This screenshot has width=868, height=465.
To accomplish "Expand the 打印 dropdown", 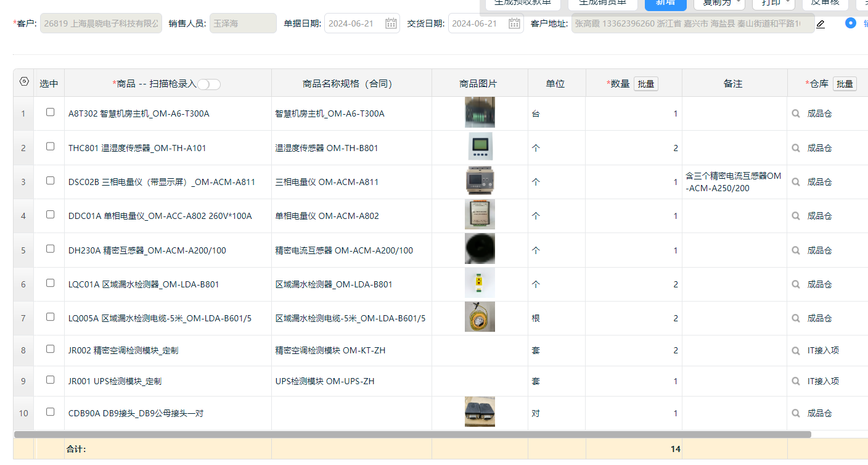I will pos(774,4).
